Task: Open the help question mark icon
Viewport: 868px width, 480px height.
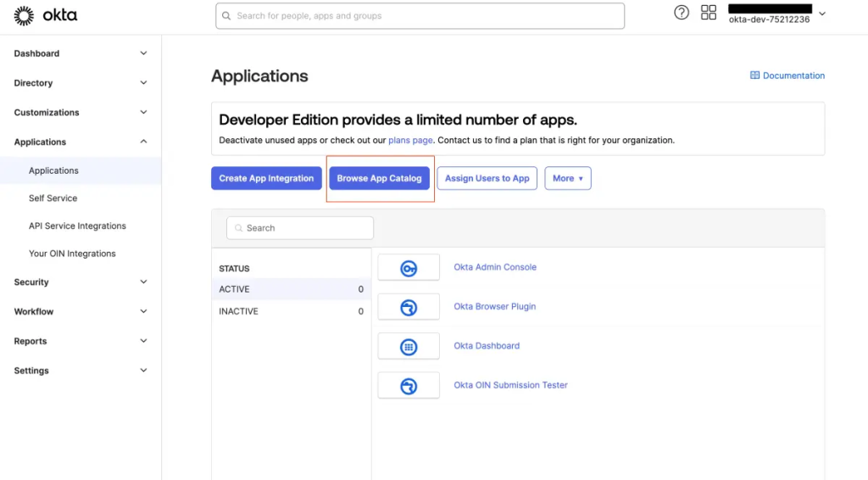Action: pyautogui.click(x=682, y=12)
